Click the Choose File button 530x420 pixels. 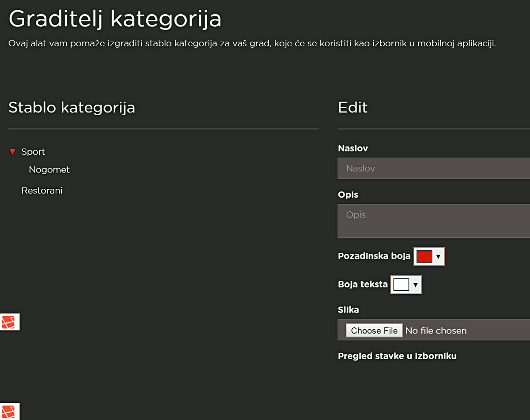[x=374, y=330]
